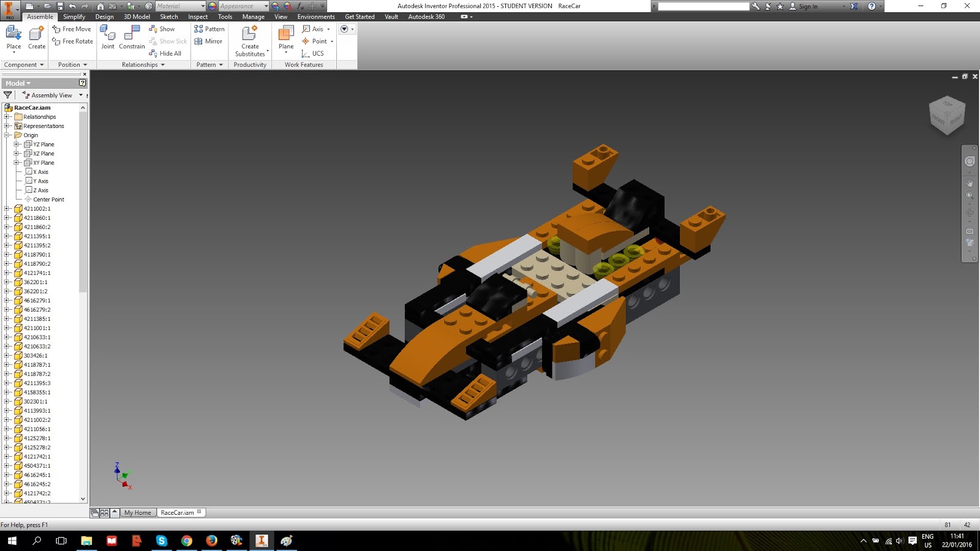The height and width of the screenshot is (551, 980).
Task: Open the Environments ribbon tab
Action: [316, 17]
